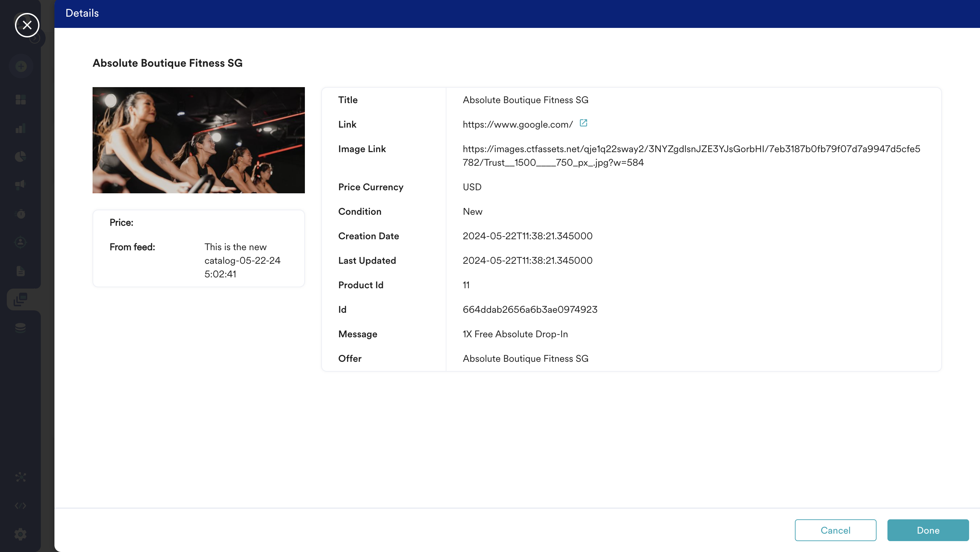
Task: Open the database stack sidebar icon
Action: coord(21,328)
